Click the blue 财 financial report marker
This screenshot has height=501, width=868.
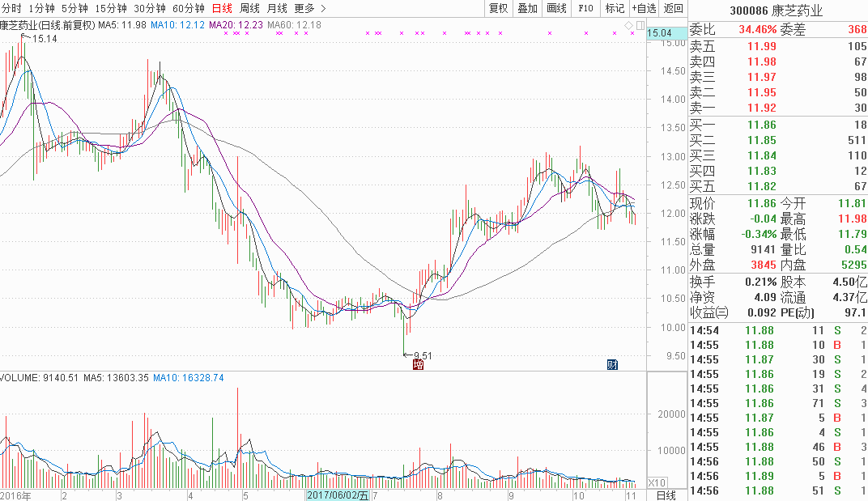[x=613, y=364]
